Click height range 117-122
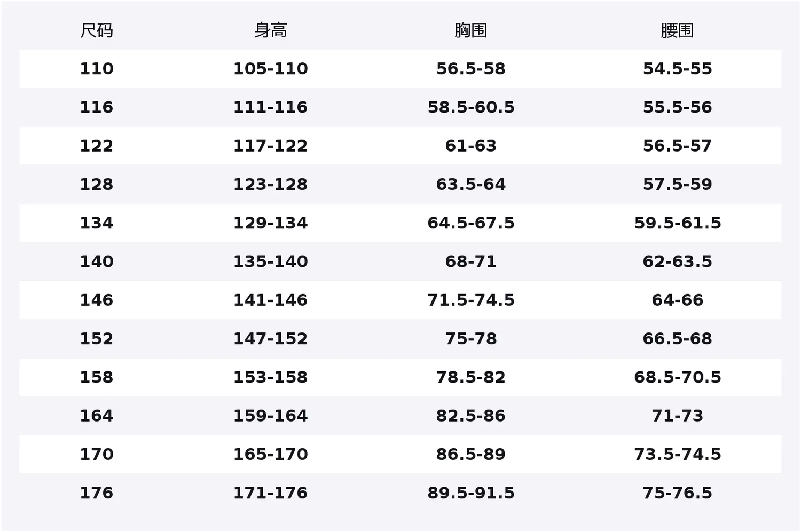Image resolution: width=801 pixels, height=532 pixels. click(270, 146)
